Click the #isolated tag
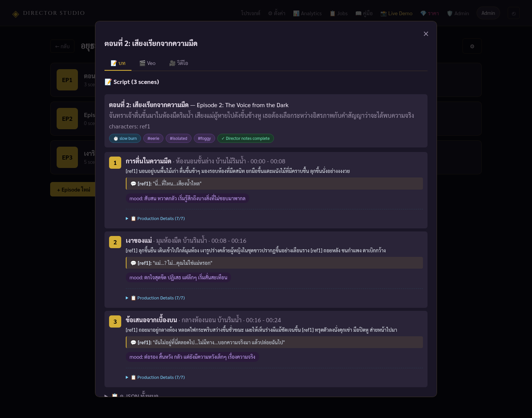Image resolution: width=532 pixels, height=418 pixels. (179, 138)
